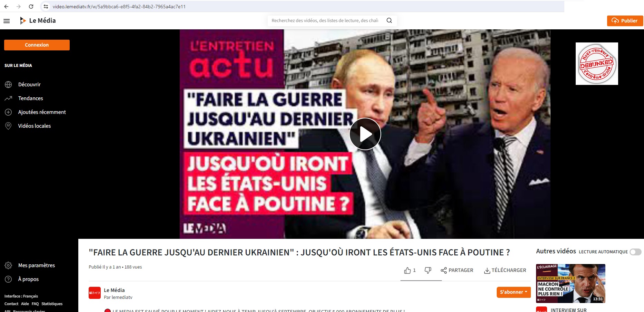This screenshot has width=644, height=312.
Task: Dislike the video with thumbs-down icon
Action: (x=428, y=270)
